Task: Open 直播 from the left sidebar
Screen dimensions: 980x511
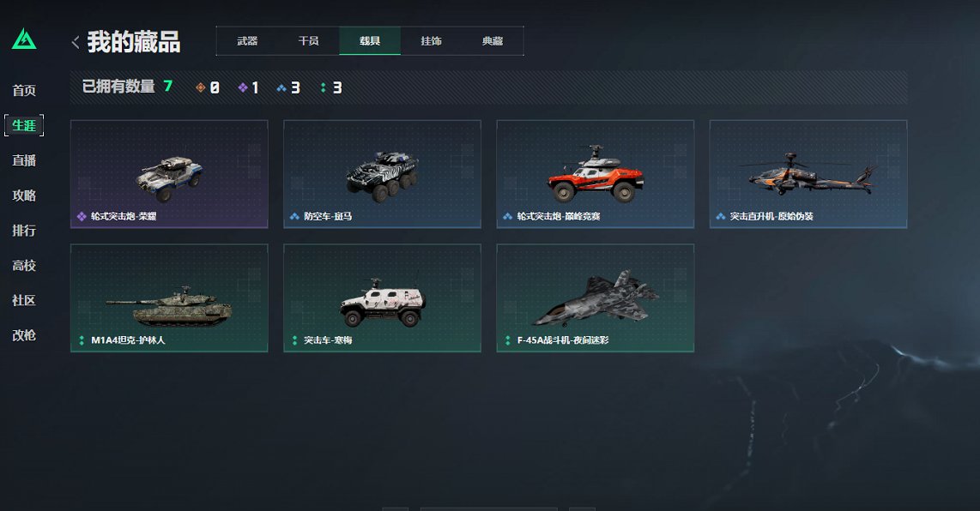Action: [x=24, y=160]
